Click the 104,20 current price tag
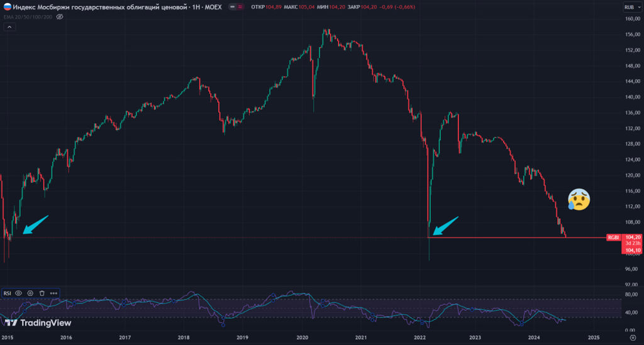The image size is (644, 345). (632, 237)
